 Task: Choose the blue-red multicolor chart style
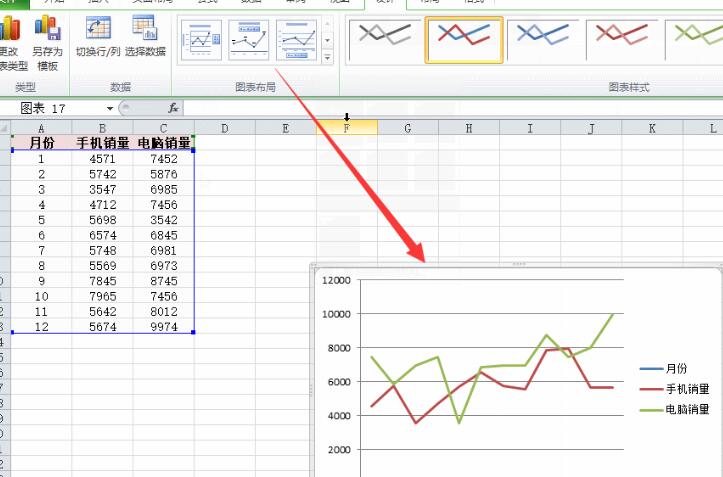[464, 40]
